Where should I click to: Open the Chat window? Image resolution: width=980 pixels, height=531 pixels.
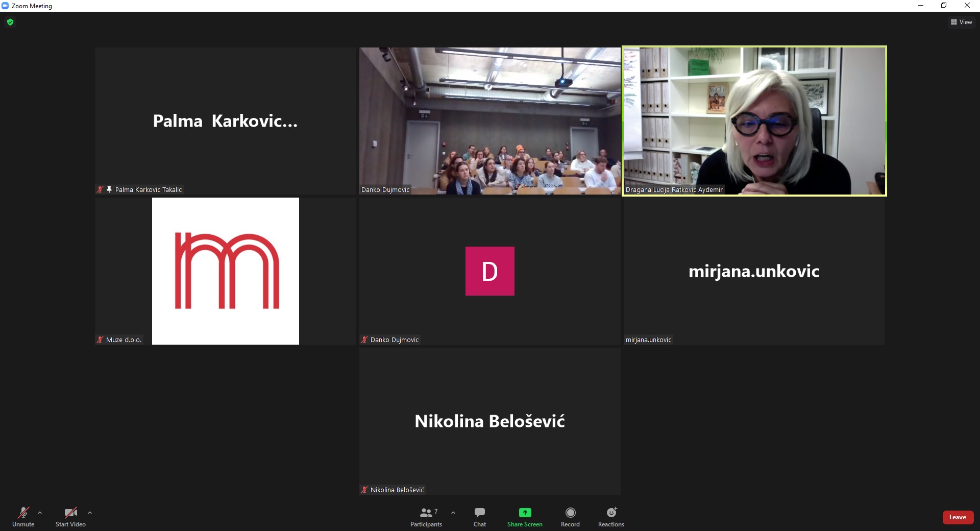[479, 516]
